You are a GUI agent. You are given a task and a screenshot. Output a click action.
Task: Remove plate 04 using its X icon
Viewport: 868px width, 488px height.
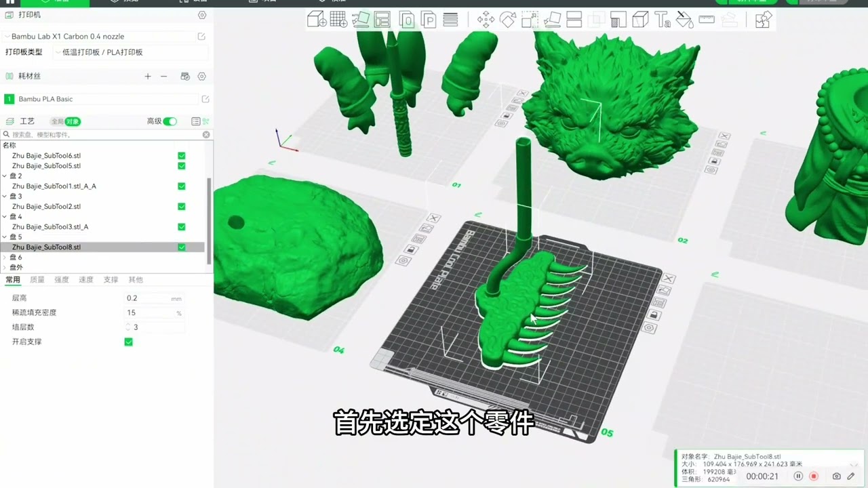tap(433, 218)
